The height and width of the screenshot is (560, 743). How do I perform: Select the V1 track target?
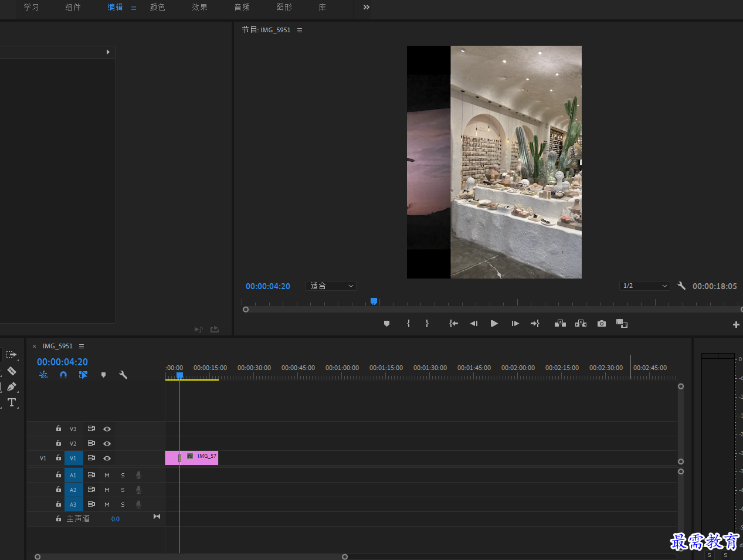(x=73, y=458)
